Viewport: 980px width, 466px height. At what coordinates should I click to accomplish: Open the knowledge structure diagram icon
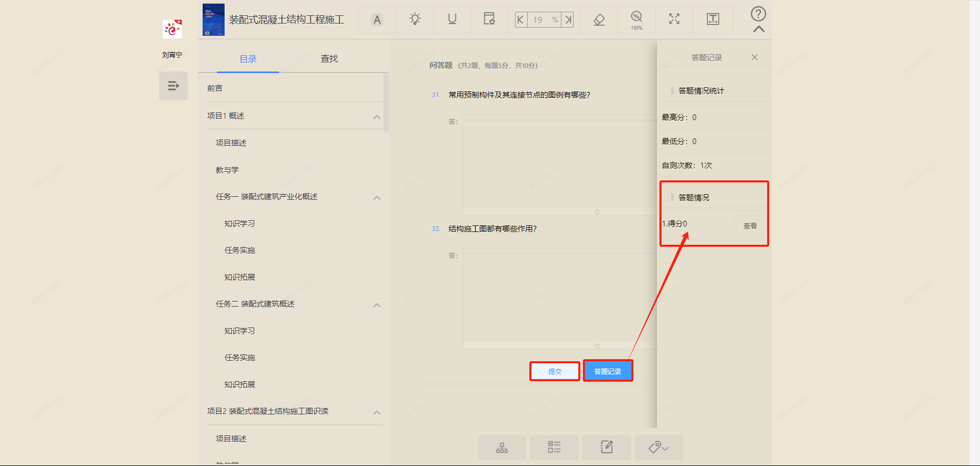click(x=502, y=448)
